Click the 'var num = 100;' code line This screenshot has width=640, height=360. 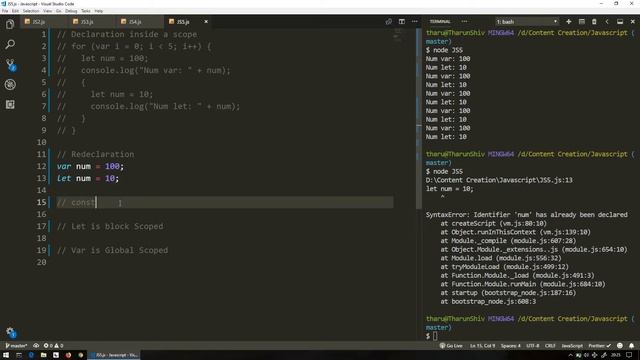[x=90, y=167]
